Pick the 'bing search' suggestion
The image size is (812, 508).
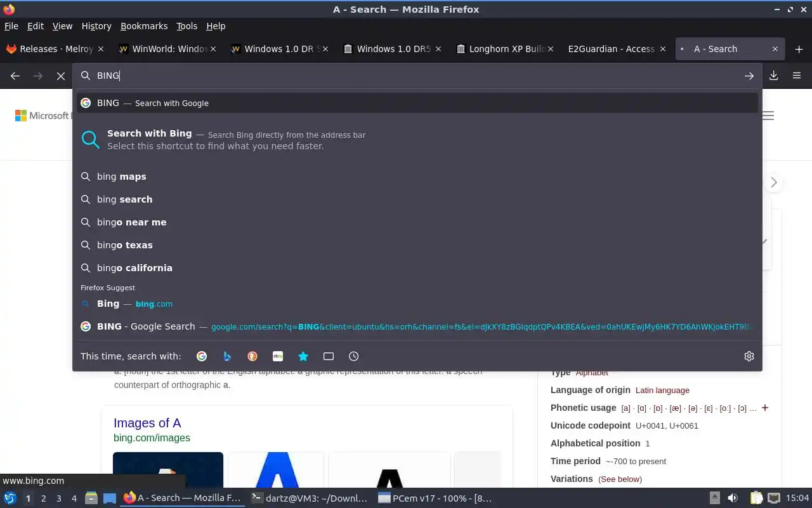[417, 199]
